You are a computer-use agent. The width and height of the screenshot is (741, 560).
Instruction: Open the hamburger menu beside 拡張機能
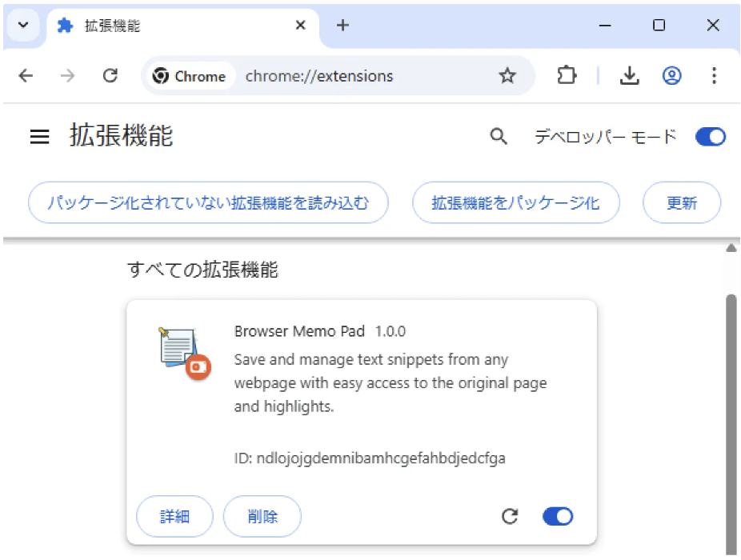(40, 137)
